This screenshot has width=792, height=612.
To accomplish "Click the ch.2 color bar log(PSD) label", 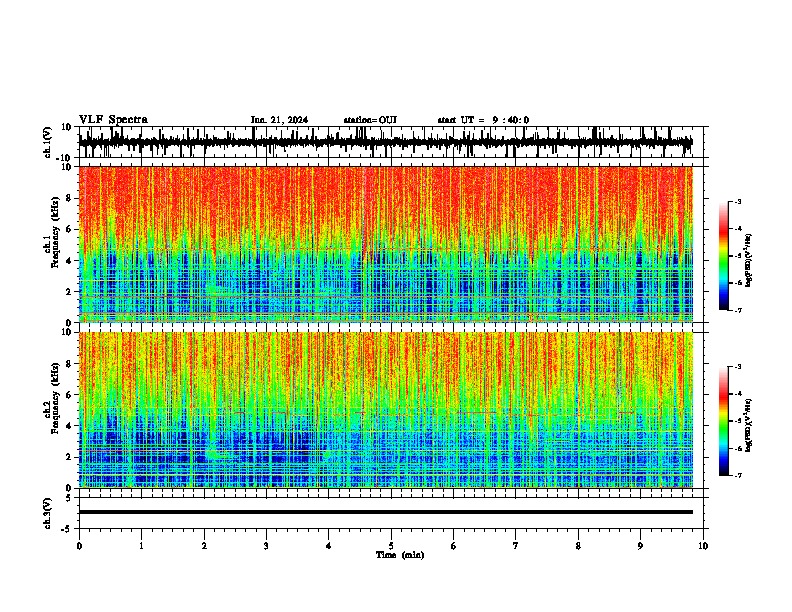I will pos(749,425).
